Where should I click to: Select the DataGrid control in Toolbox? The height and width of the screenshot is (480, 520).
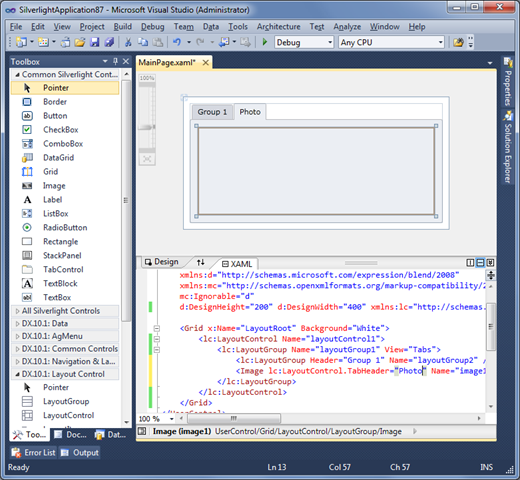click(x=65, y=158)
